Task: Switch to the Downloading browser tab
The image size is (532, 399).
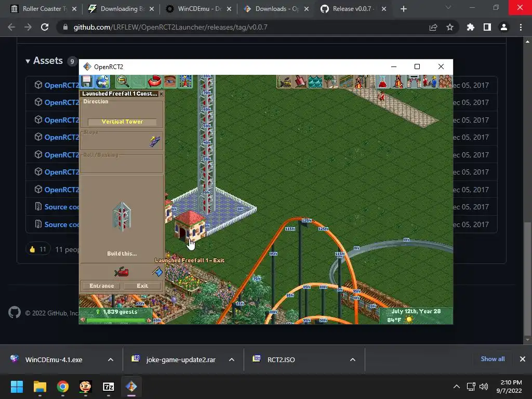Action: point(119,9)
